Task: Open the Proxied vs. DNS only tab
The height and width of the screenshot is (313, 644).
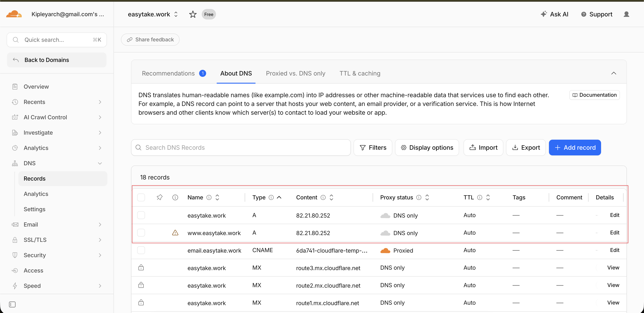Action: (295, 73)
